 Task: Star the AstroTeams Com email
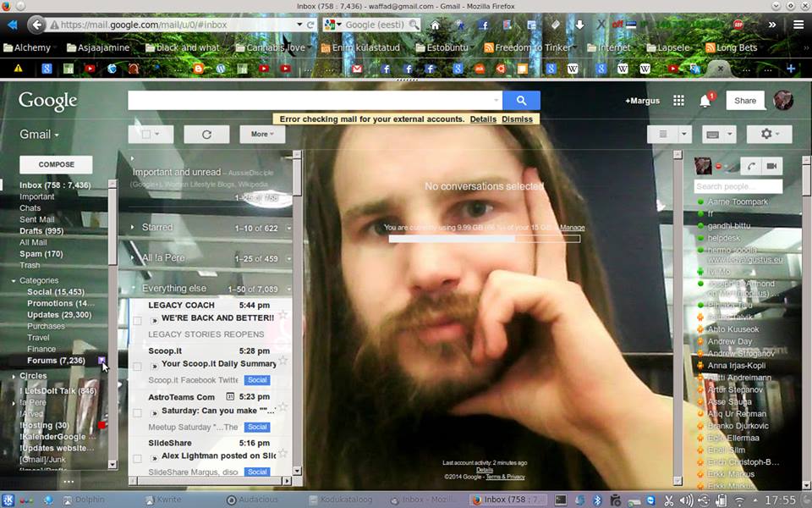283,406
